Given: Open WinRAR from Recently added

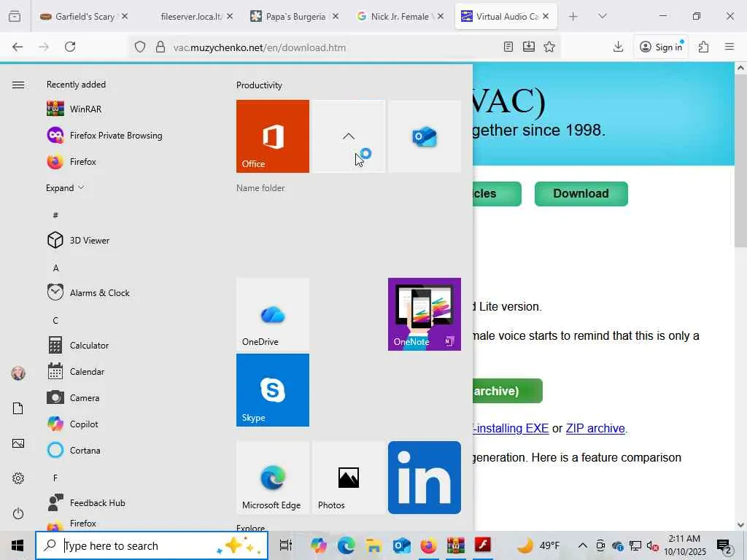Looking at the screenshot, I should (74, 109).
